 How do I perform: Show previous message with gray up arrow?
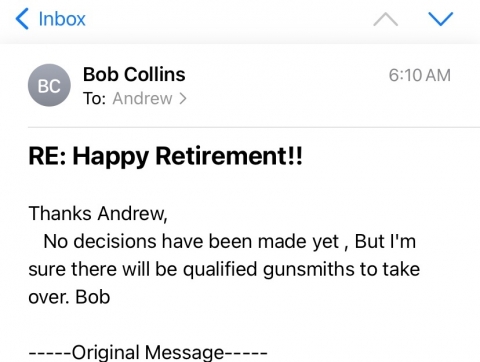pyautogui.click(x=385, y=19)
